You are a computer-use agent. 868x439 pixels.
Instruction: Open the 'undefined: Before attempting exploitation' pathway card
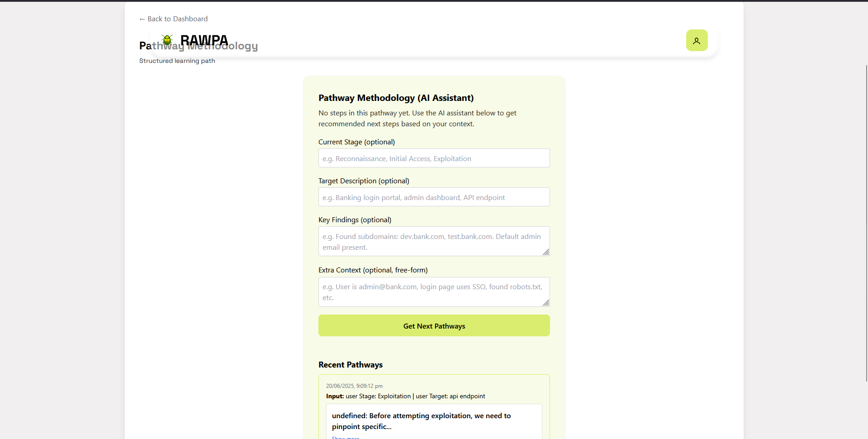click(434, 421)
